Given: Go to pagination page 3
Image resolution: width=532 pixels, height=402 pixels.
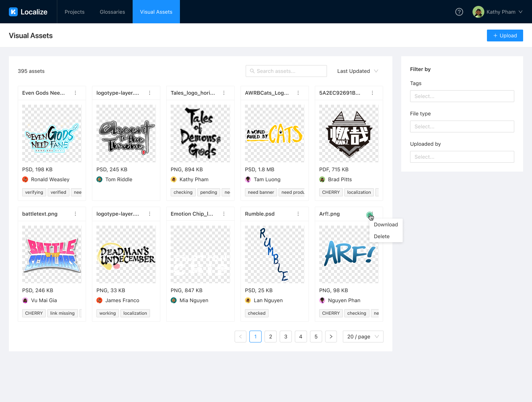Looking at the screenshot, I should [x=286, y=337].
